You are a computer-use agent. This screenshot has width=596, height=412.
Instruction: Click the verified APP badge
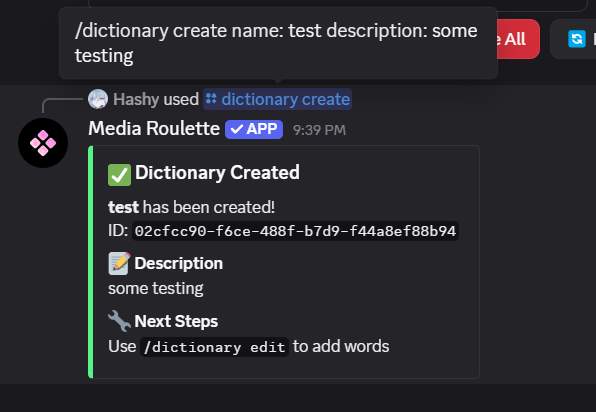pyautogui.click(x=254, y=129)
